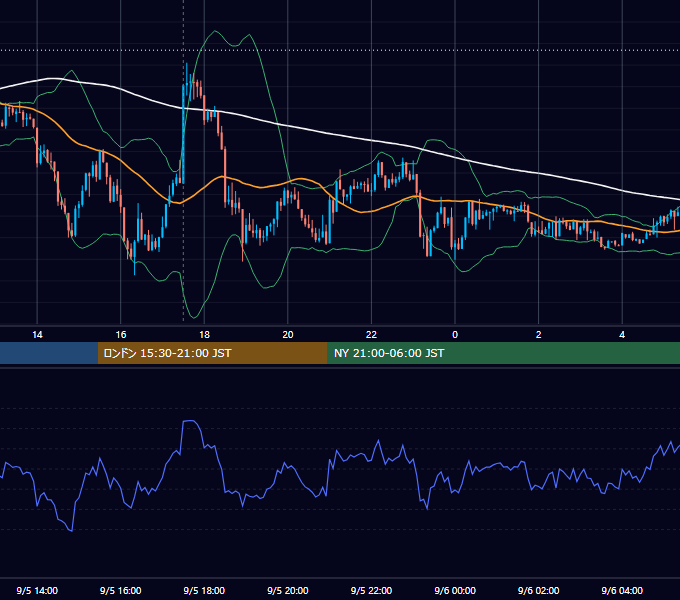Image resolution: width=680 pixels, height=600 pixels.
Task: Click the 9/6 02:00 label on oscillator axis
Action: (539, 590)
